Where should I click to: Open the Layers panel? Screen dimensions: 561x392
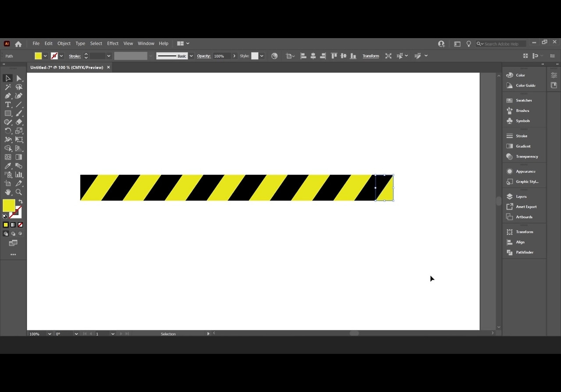pyautogui.click(x=521, y=197)
